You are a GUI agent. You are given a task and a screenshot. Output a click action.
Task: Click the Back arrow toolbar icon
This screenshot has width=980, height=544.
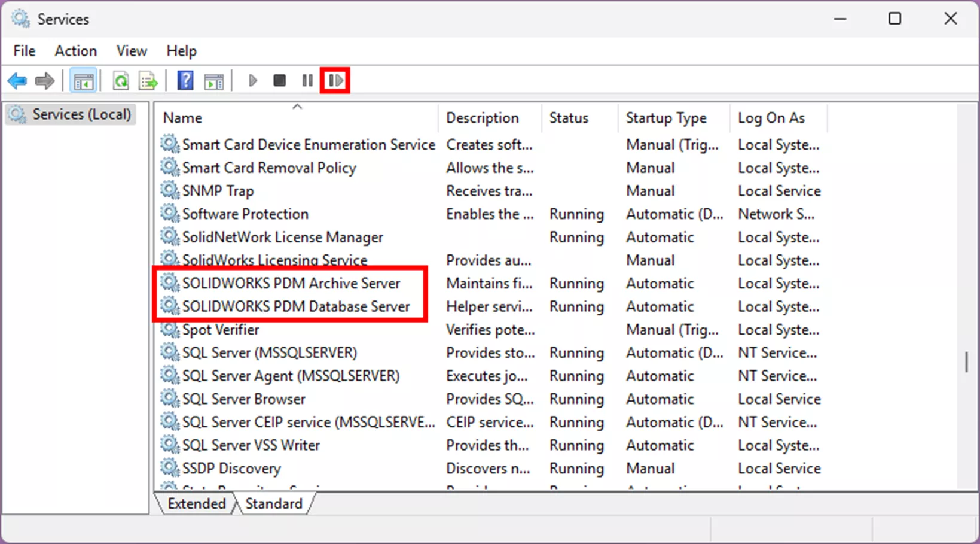pos(17,80)
